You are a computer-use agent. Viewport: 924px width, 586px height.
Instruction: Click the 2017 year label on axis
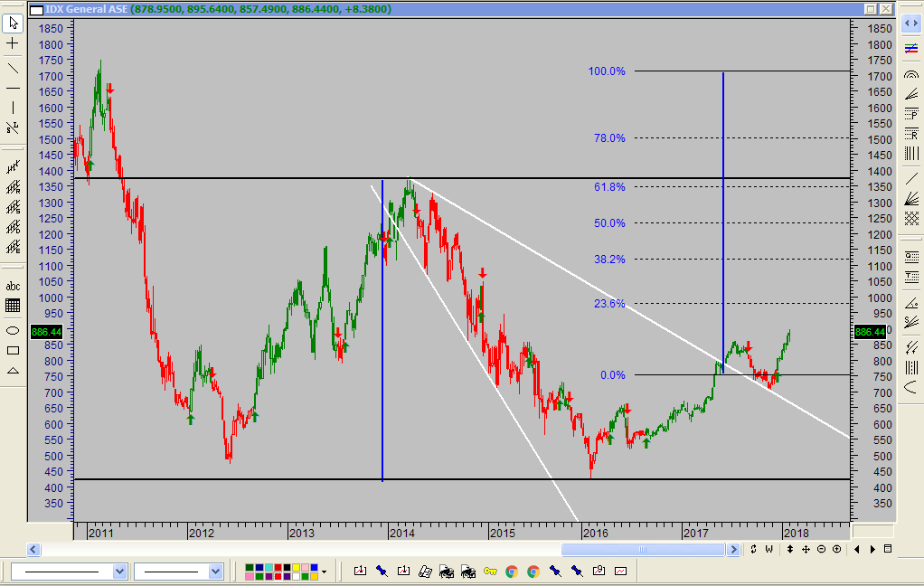[x=696, y=533]
